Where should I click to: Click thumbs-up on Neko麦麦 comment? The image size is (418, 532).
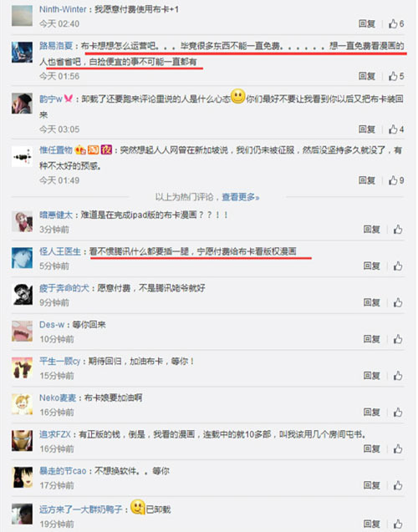pos(398,412)
